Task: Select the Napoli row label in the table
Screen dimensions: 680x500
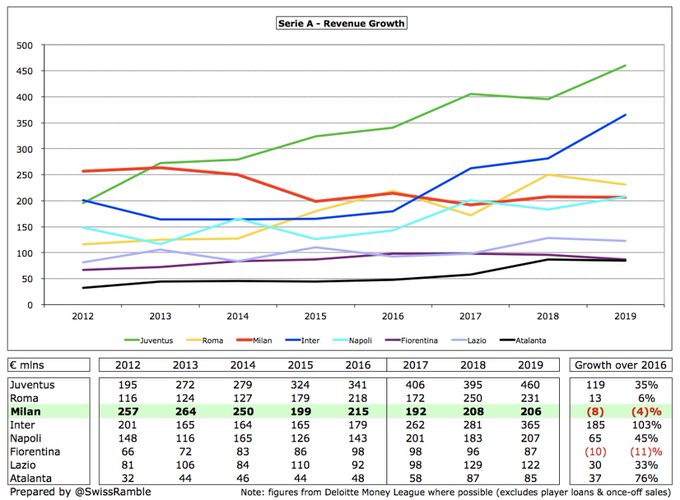Action: (25, 438)
